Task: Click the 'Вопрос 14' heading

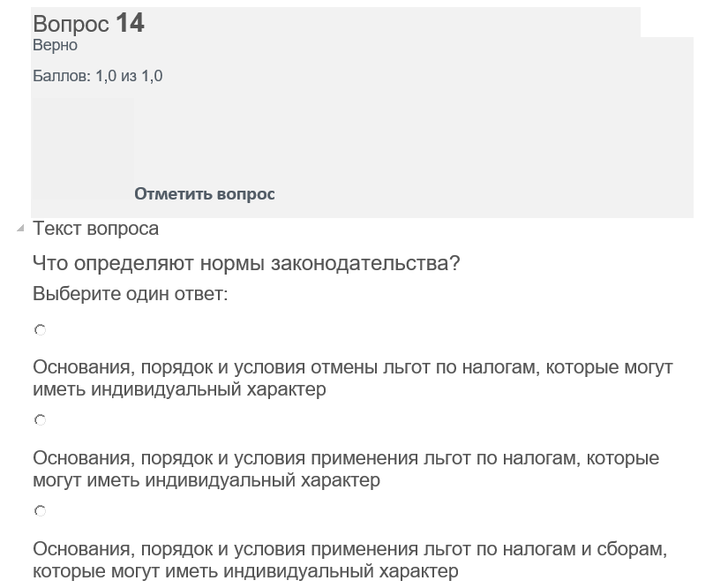Action: tap(88, 23)
